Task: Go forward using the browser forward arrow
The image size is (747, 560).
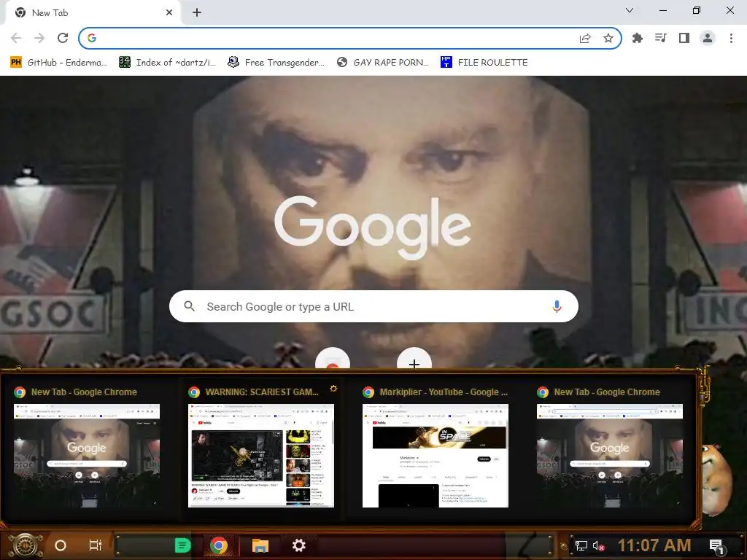Action: (x=39, y=38)
